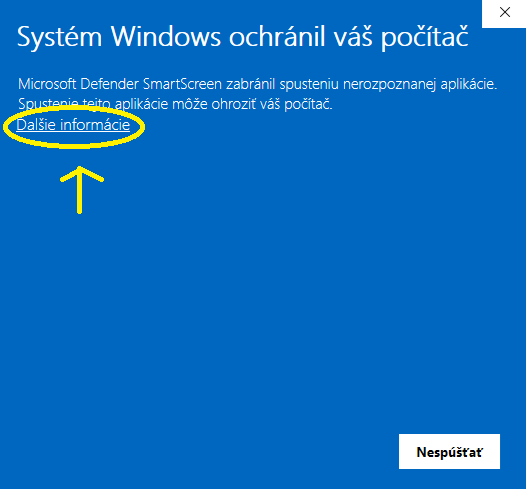The height and width of the screenshot is (489, 526).
Task: Select the dialog heading Systém Windows ochránil váš počítač
Action: (242, 37)
